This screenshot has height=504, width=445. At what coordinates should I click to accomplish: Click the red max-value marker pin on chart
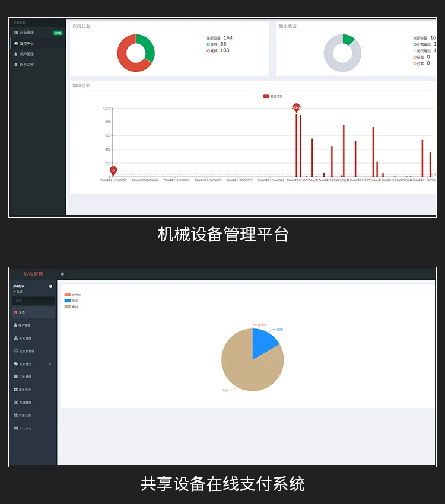point(296,107)
